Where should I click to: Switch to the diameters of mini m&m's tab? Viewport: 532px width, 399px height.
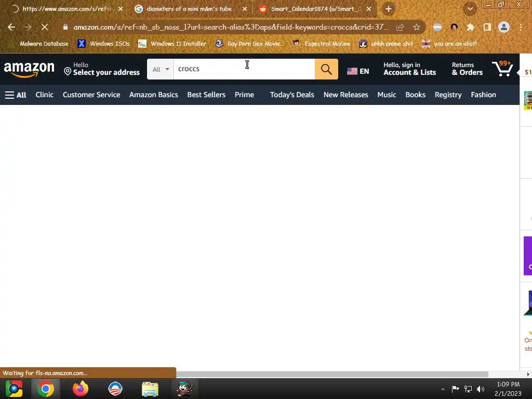click(189, 9)
